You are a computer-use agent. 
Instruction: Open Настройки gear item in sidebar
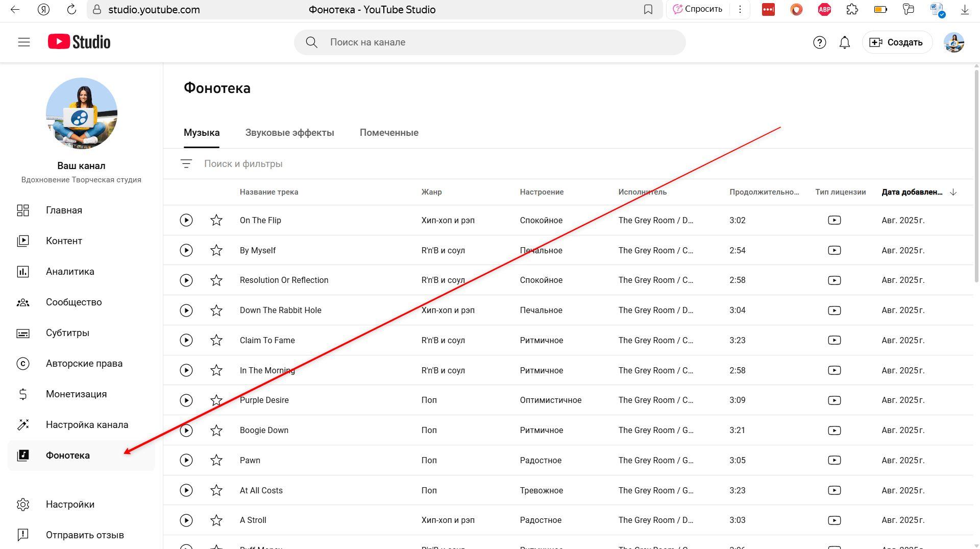pos(81,505)
